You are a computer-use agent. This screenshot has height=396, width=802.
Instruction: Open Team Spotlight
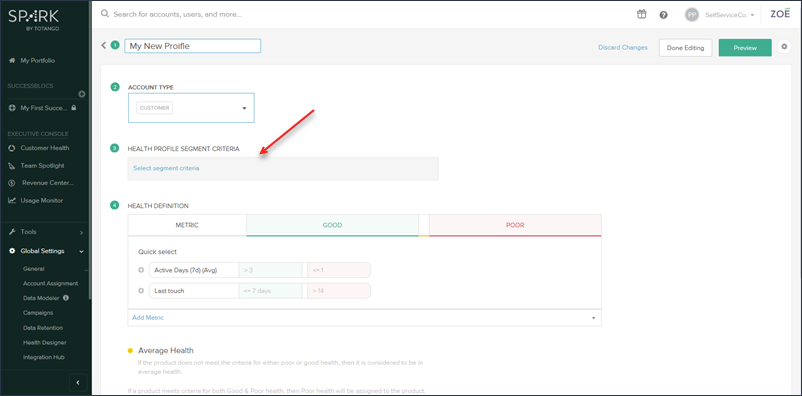tap(42, 166)
